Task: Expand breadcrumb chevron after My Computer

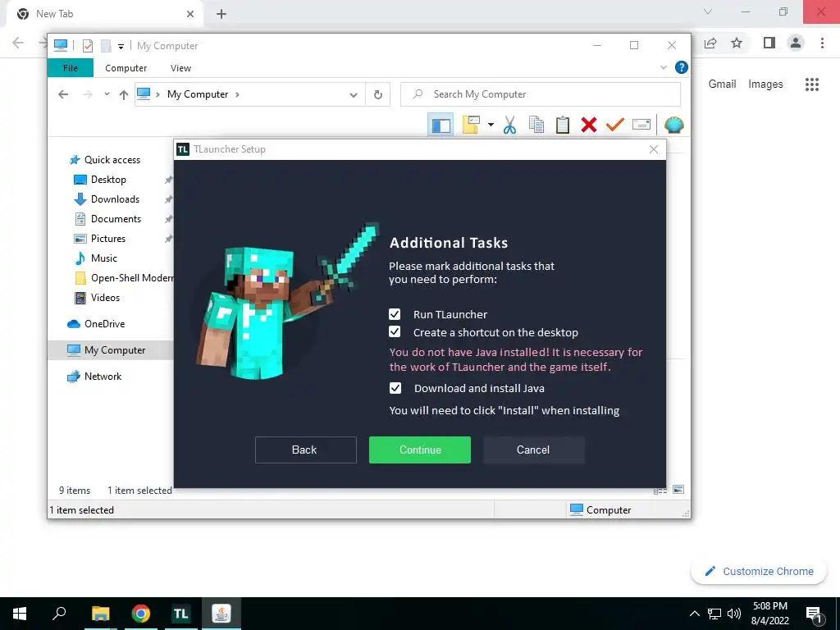Action: 237,95
